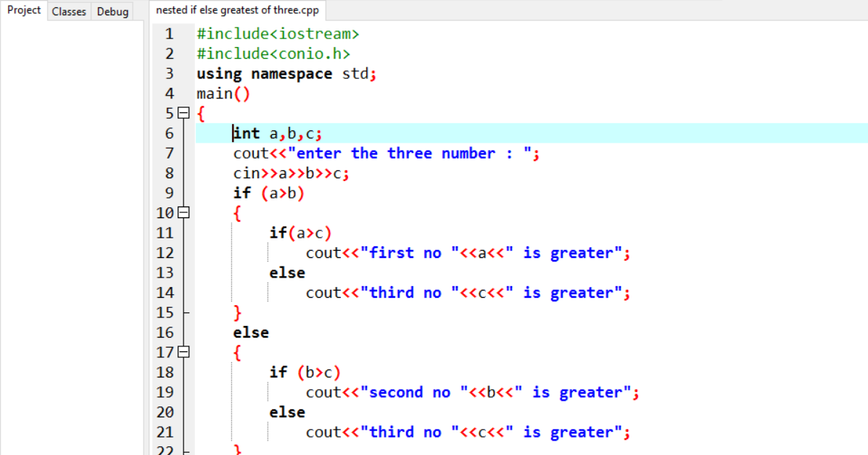The image size is (868, 455).
Task: Select the nested if else greatest of three.cpp tab
Action: point(235,11)
